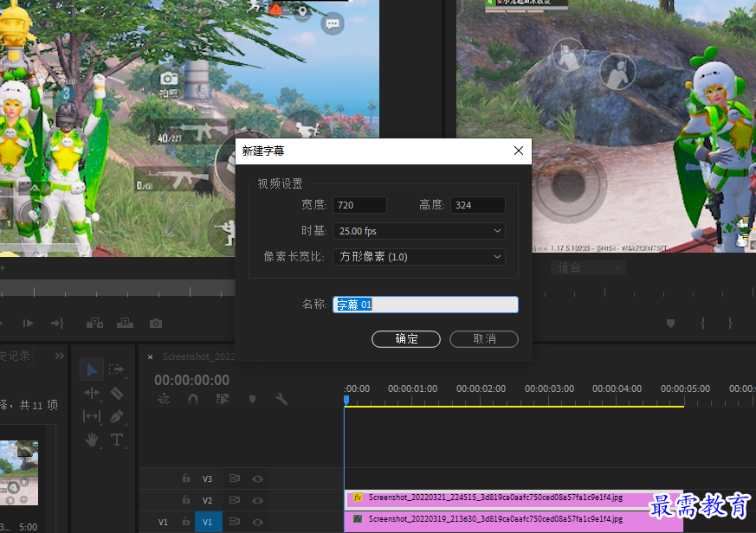Viewport: 756px width, 533px height.
Task: Select the Pen tool
Action: (x=117, y=416)
